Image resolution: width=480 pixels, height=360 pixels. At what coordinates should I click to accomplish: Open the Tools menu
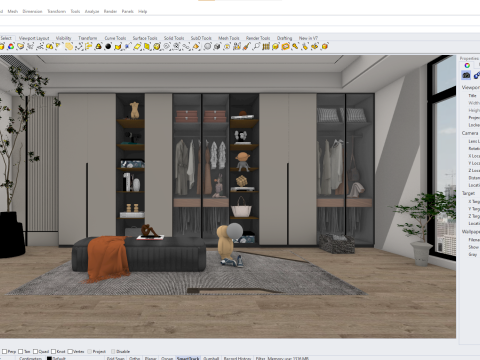coord(75,11)
